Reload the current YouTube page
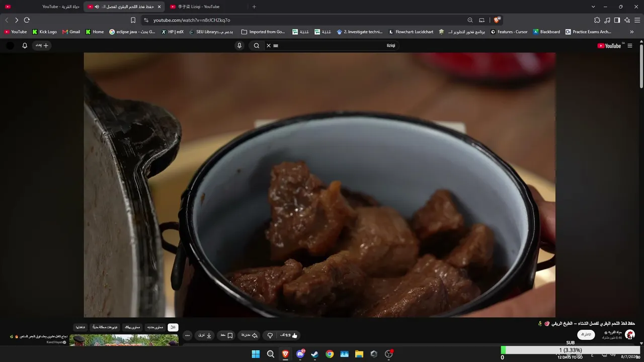Image resolution: width=644 pixels, height=362 pixels. point(27,20)
